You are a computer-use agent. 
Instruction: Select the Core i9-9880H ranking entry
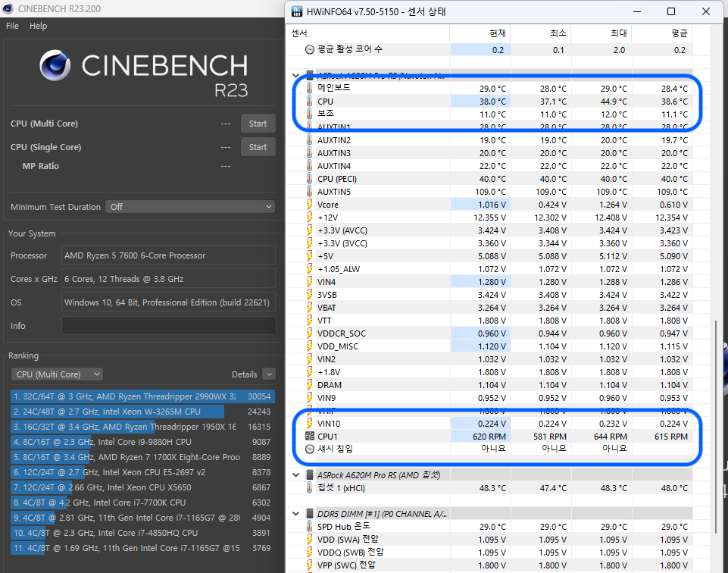(x=142, y=442)
